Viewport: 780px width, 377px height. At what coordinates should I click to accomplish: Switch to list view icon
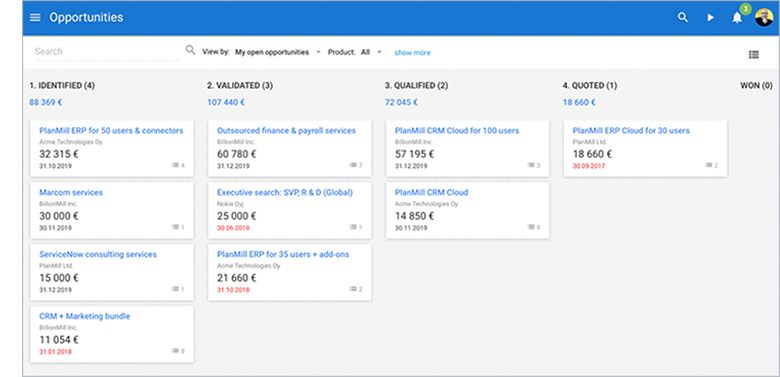coord(754,55)
